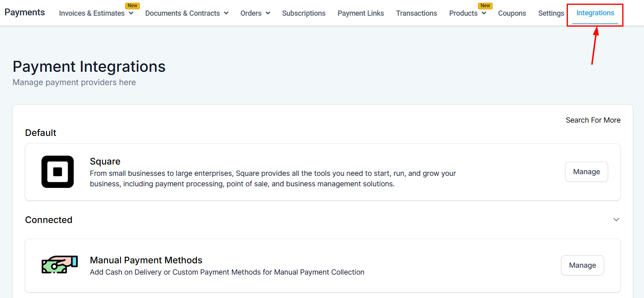The width and height of the screenshot is (644, 298).
Task: Click the cash-in-hand Manual Payment icon
Action: 60,265
